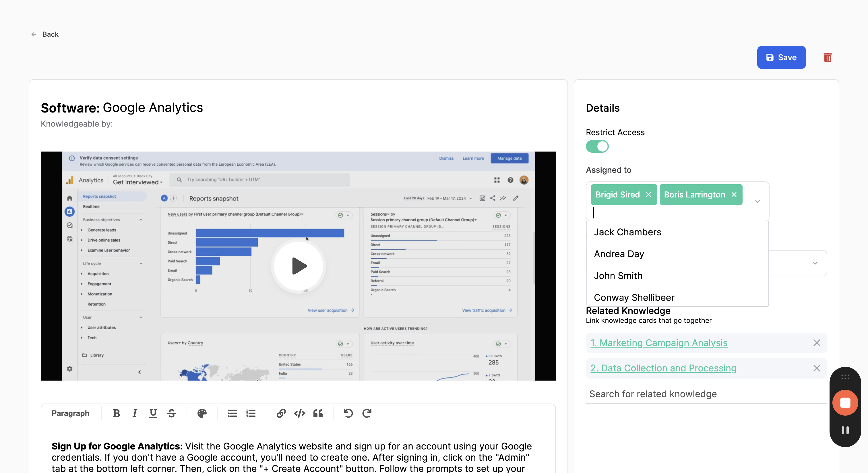Remove Boris Larrington from assignees
Image resolution: width=868 pixels, height=473 pixels.
tap(734, 194)
